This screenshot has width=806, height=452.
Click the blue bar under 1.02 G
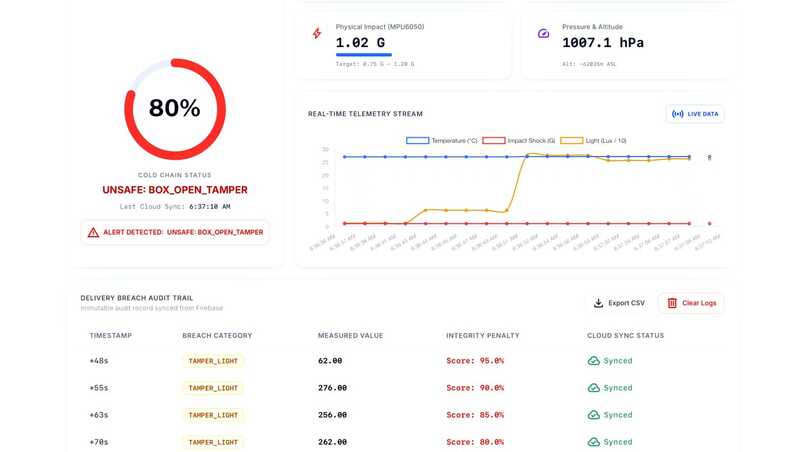(363, 55)
